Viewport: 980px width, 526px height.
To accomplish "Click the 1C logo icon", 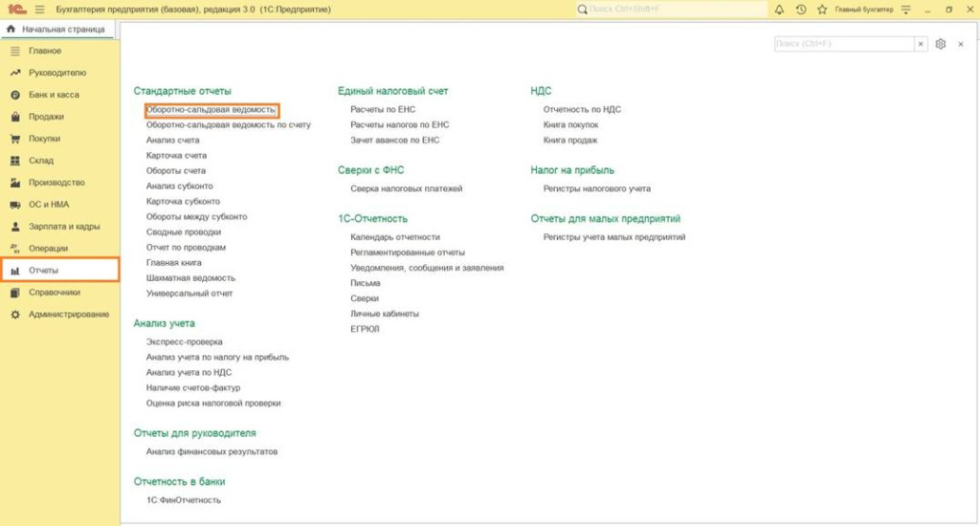I will coord(16,9).
